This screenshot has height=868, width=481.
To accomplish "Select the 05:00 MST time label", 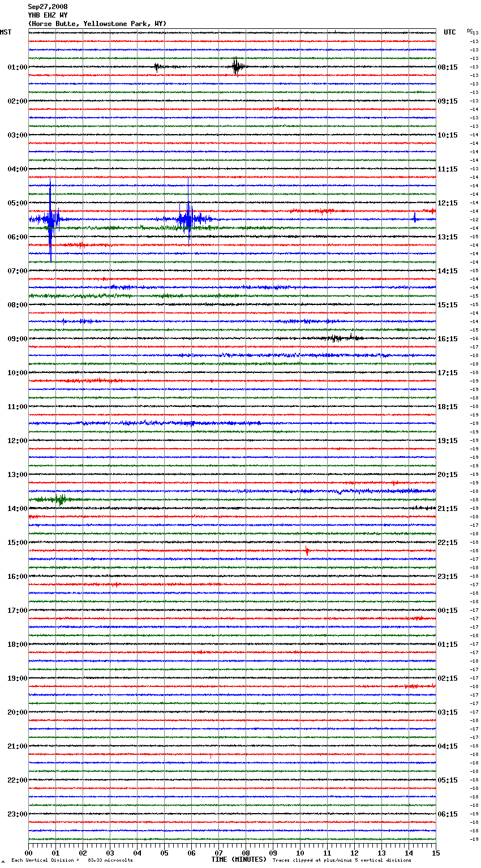I will (x=18, y=203).
